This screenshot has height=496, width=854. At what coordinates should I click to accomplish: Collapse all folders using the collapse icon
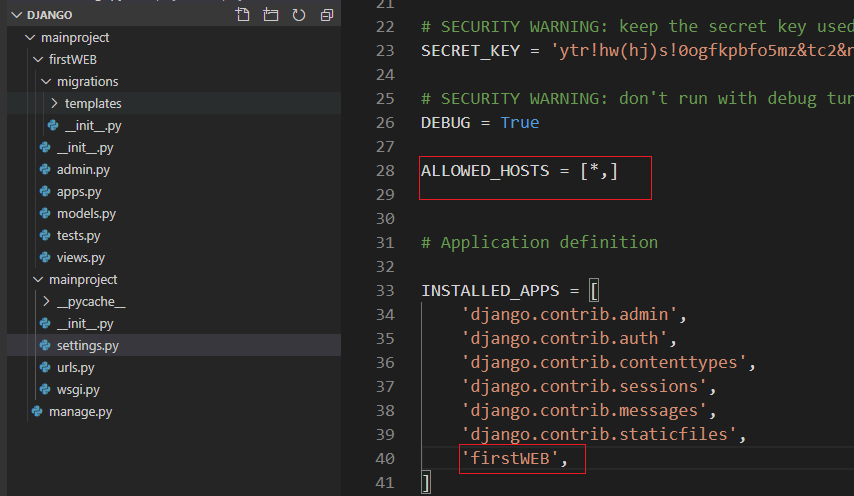327,15
